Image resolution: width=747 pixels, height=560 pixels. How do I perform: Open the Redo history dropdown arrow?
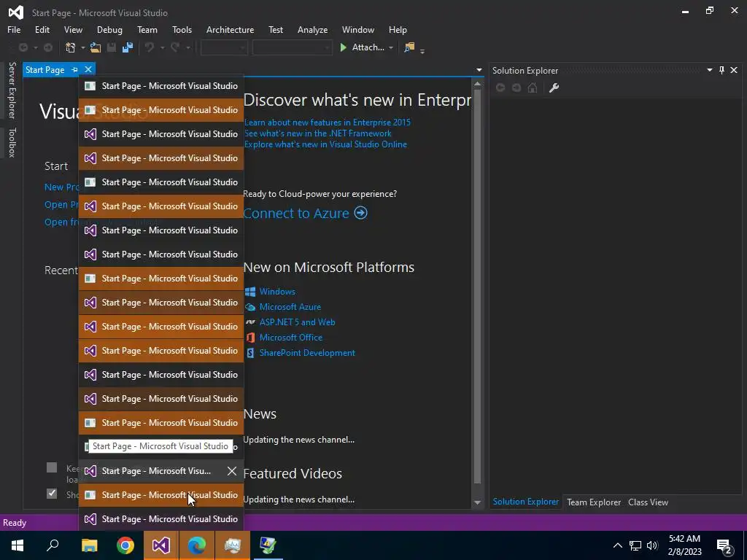(188, 47)
